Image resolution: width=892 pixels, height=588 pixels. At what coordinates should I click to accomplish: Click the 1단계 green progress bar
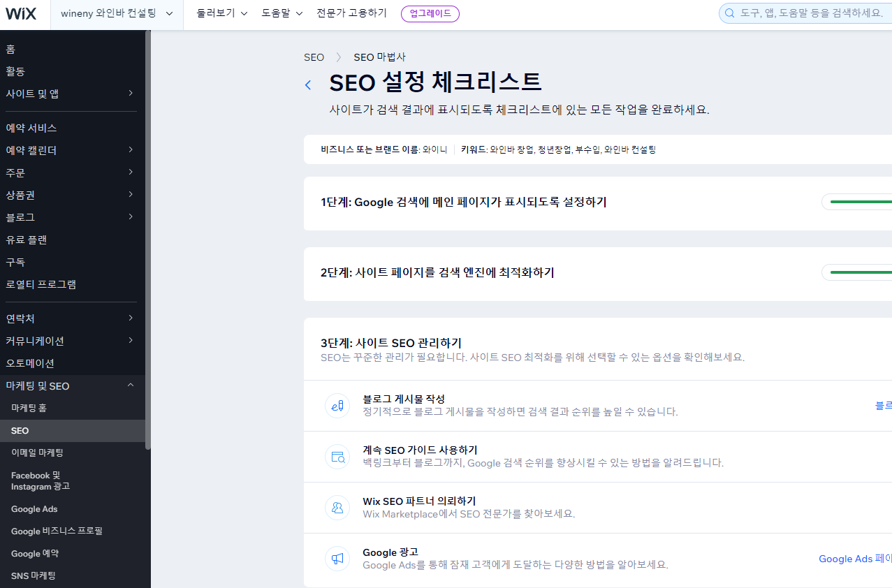[x=858, y=202]
